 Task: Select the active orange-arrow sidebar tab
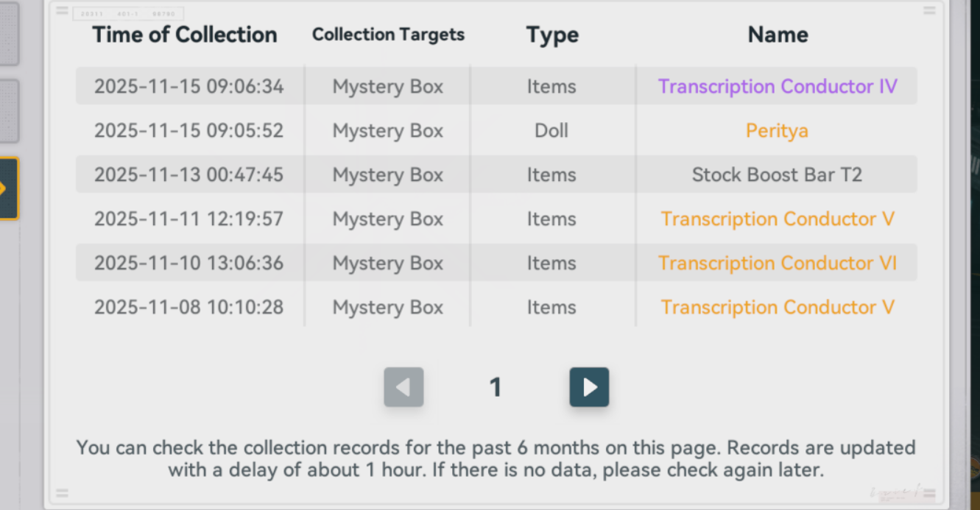[9, 188]
